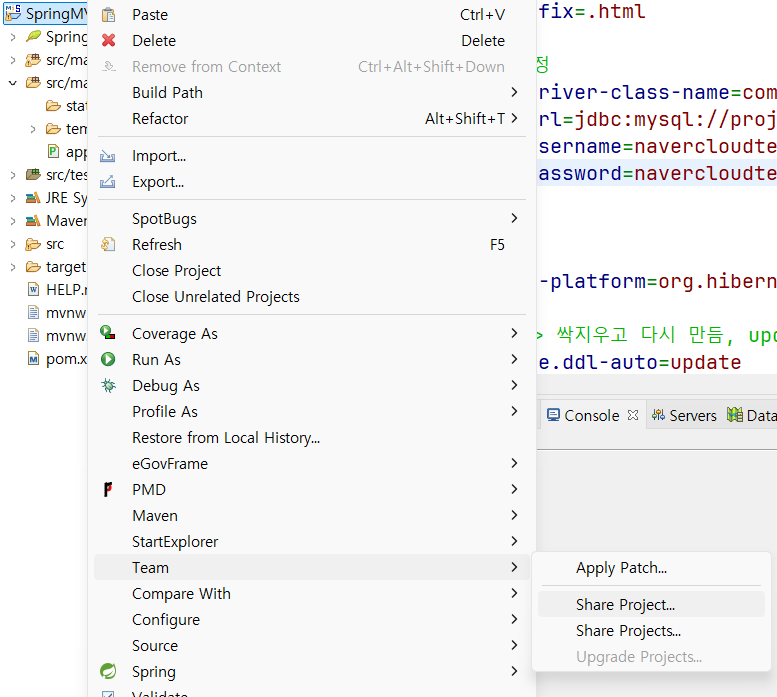Click the green Spring leaf menu icon
Image resolution: width=777 pixels, height=697 pixels.
108,671
